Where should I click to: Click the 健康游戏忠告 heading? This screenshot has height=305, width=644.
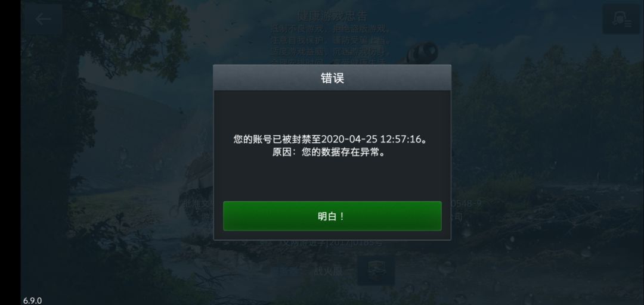pos(332,16)
